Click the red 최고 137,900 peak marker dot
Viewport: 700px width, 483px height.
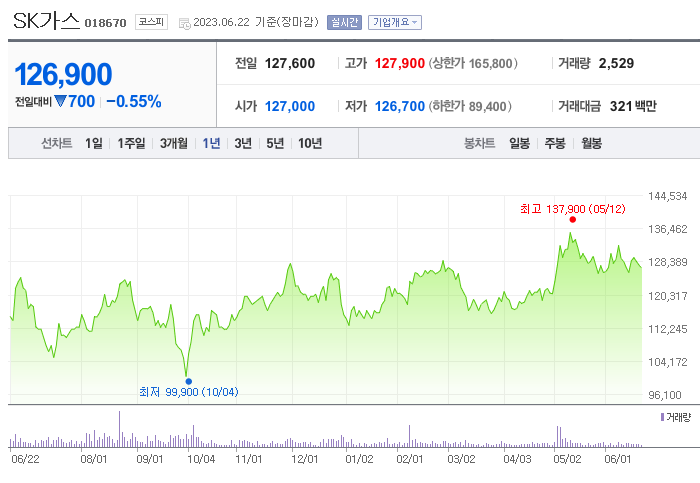coord(573,219)
